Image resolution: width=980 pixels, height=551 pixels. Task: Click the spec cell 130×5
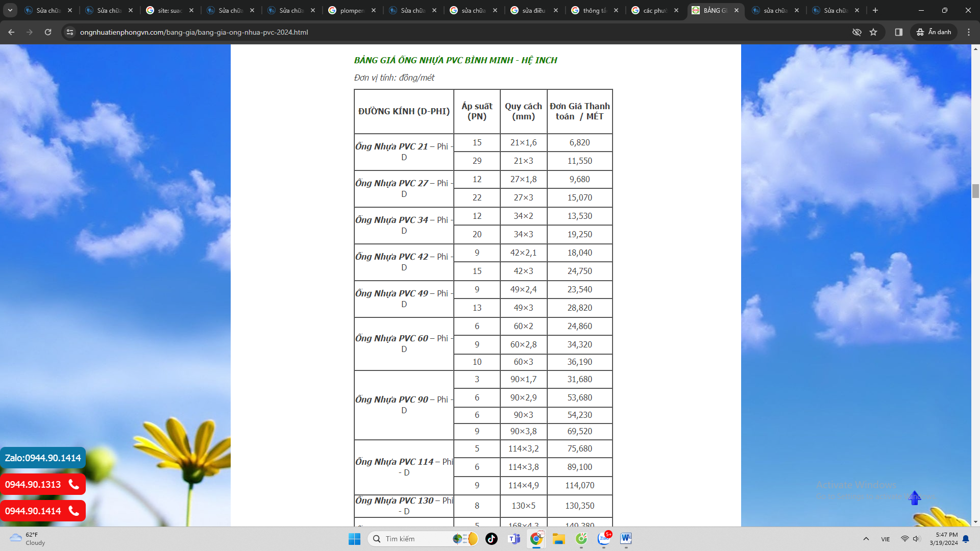[524, 506]
